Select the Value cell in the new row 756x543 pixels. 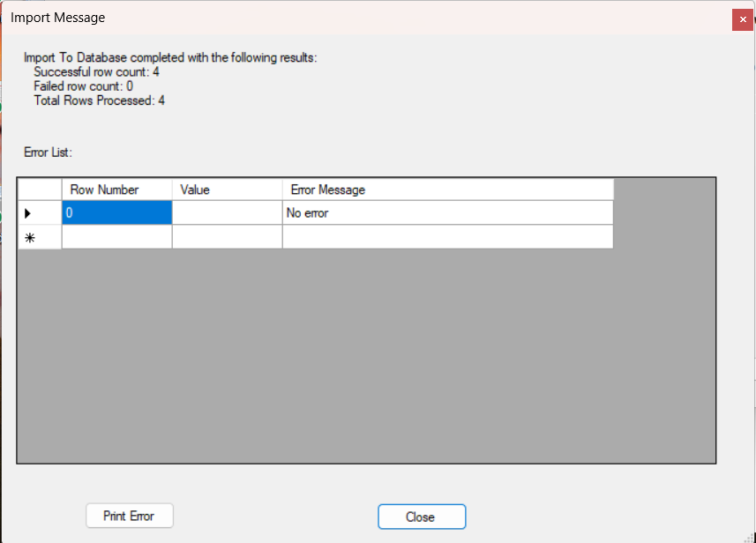(227, 237)
